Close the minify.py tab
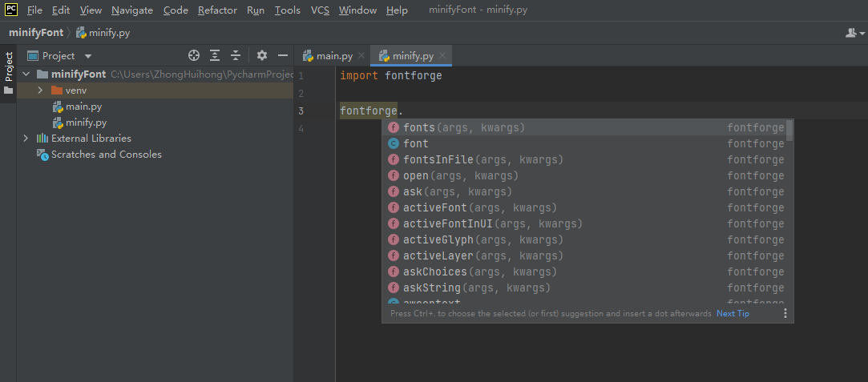 coord(442,56)
